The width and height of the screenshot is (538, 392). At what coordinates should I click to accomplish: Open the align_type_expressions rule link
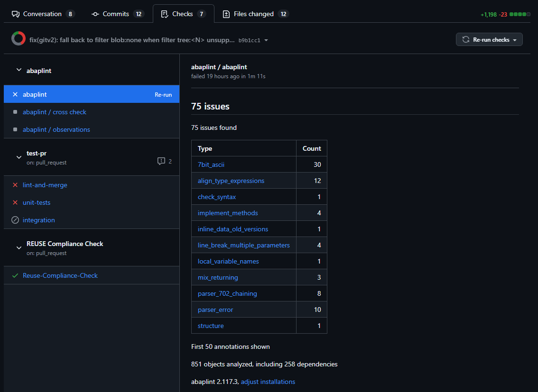(x=231, y=181)
